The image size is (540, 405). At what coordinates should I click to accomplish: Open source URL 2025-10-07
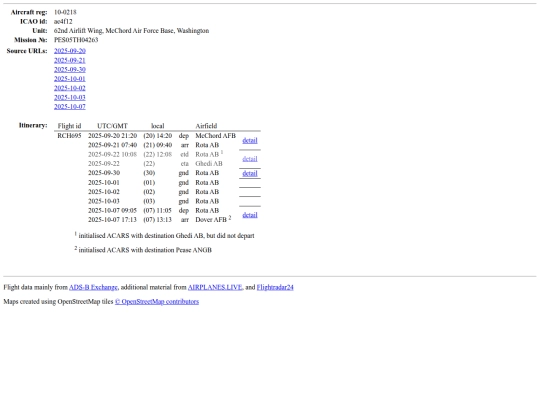tap(70, 107)
